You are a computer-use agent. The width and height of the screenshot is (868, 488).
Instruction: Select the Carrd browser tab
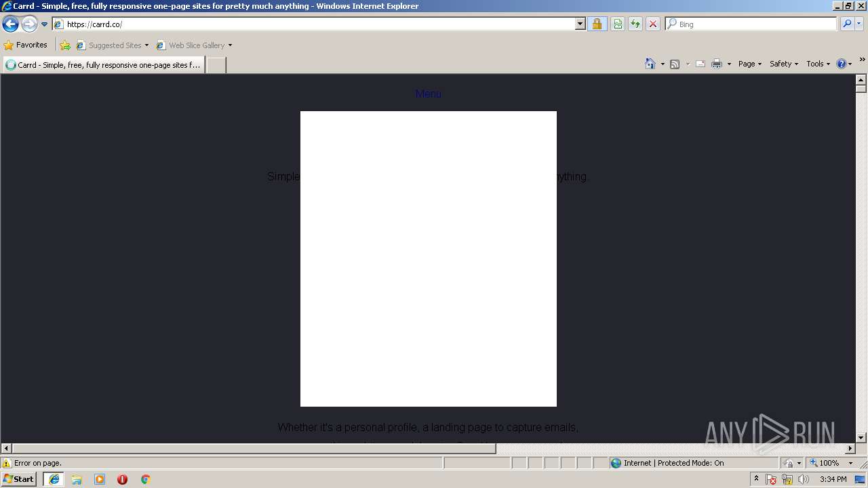[103, 65]
